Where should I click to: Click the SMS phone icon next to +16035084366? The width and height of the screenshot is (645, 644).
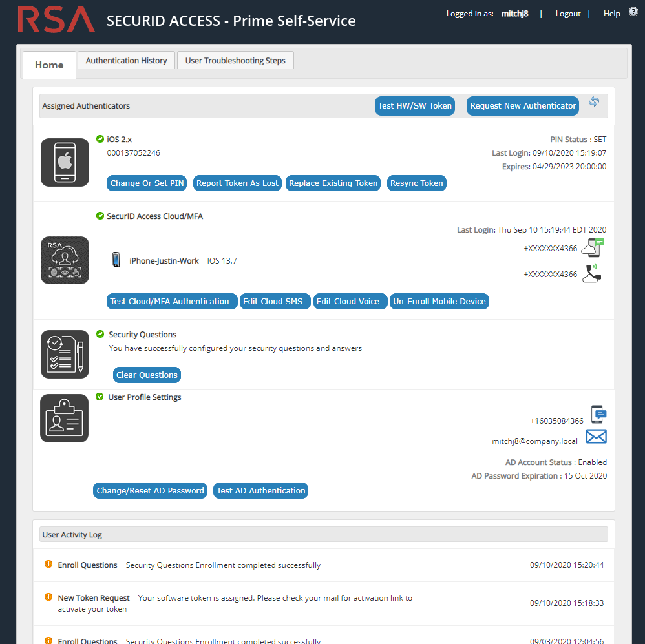tap(597, 413)
